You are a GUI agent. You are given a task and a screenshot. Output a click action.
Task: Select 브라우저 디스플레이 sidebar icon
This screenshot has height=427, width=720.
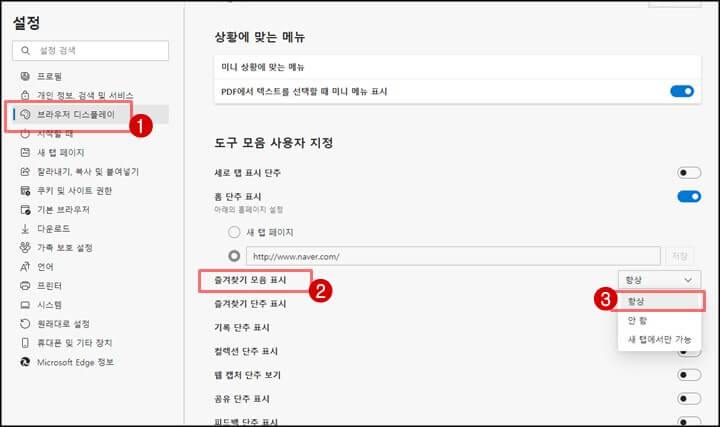click(x=25, y=114)
